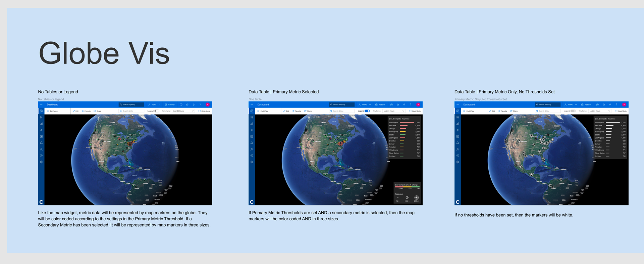This screenshot has height=264, width=644.
Task: Expand WaPo account dropdown in Primary Metric Selected mockup
Action: coord(365,104)
